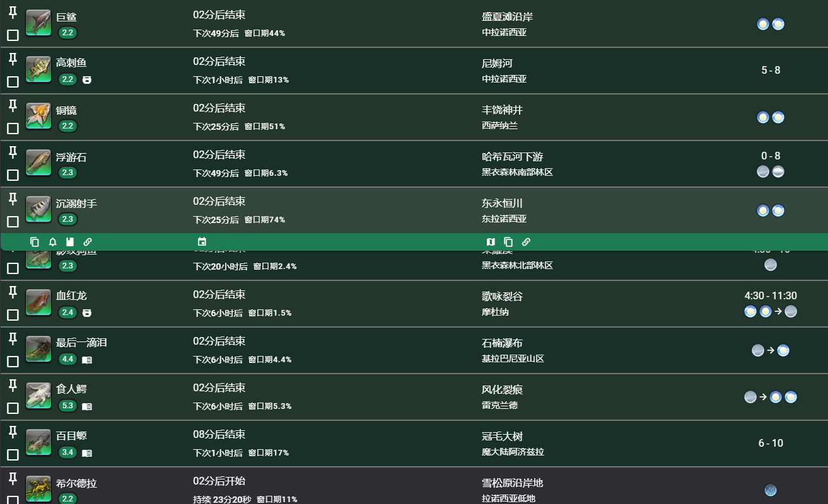The image size is (828, 504).
Task: Click the 5.3 patch badge on 食人鳄
Action: [x=67, y=406]
